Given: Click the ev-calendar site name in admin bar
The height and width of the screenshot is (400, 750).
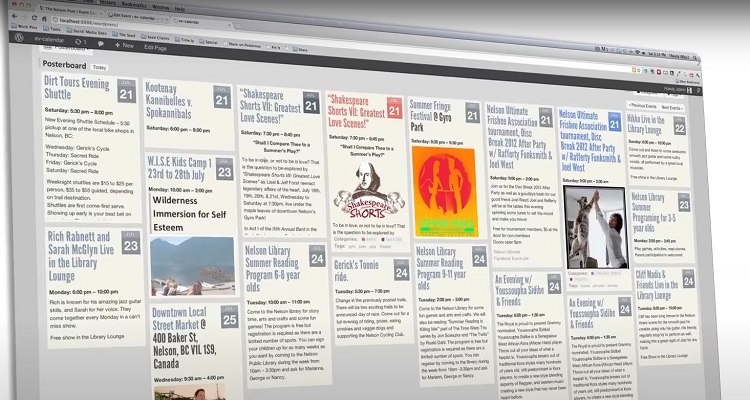Looking at the screenshot, I should (49, 39).
